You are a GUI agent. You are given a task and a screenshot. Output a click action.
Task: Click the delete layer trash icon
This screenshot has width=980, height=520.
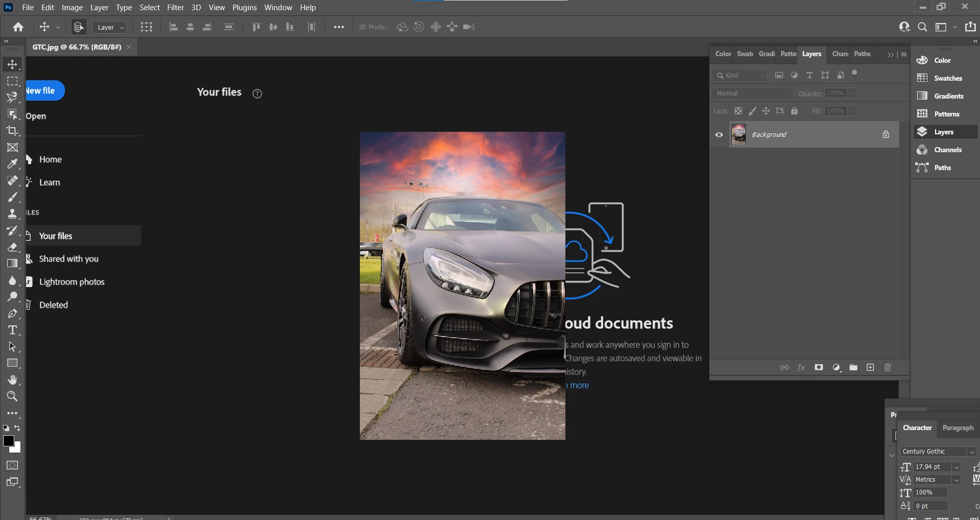coord(887,367)
